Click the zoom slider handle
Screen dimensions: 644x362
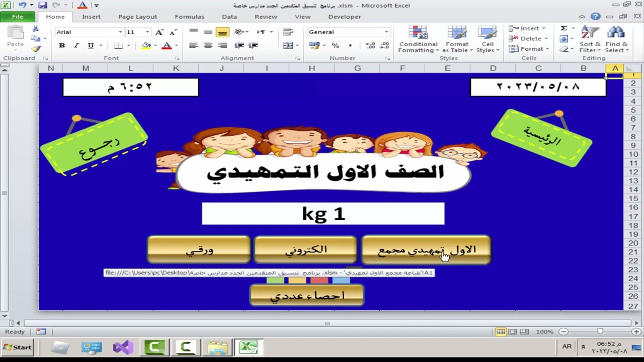(600, 331)
